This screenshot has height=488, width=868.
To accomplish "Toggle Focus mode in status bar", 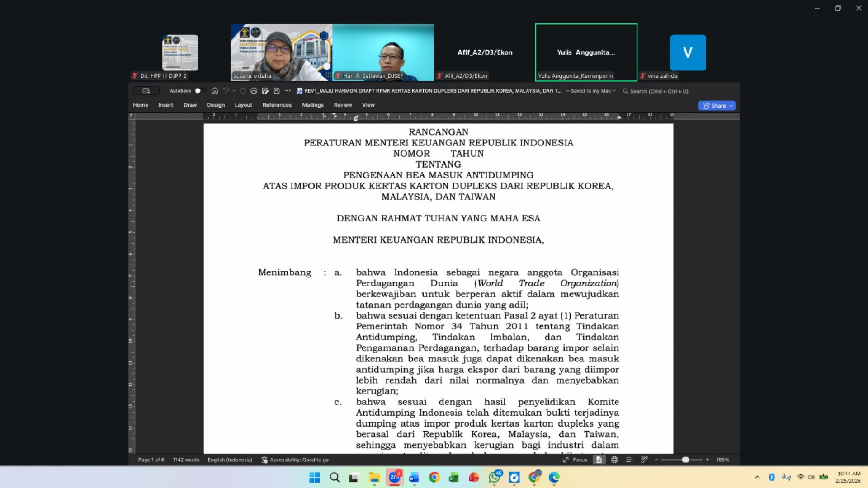I will [x=575, y=460].
